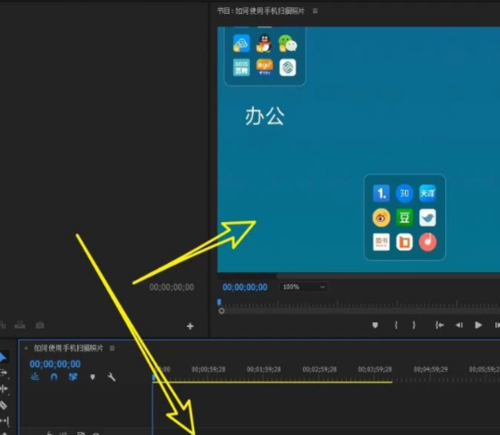Toggle nest sequences insert mode in timeline
The width and height of the screenshot is (500, 435).
(x=35, y=377)
